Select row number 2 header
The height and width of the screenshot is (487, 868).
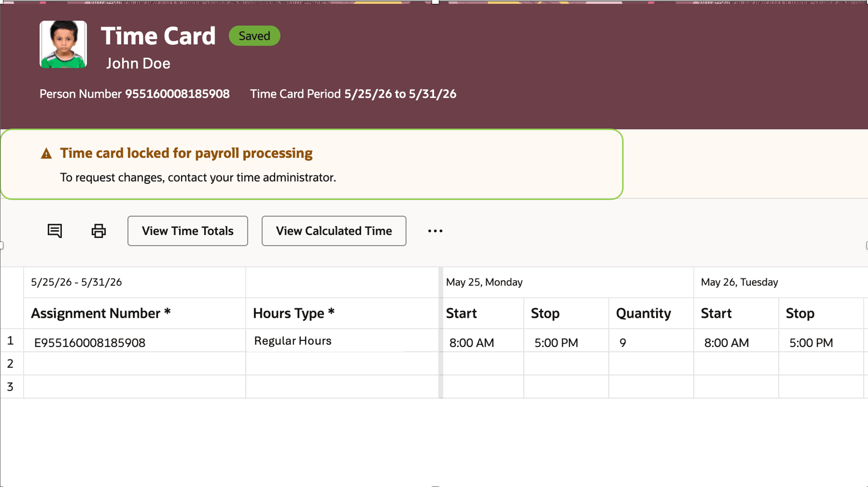[11, 364]
